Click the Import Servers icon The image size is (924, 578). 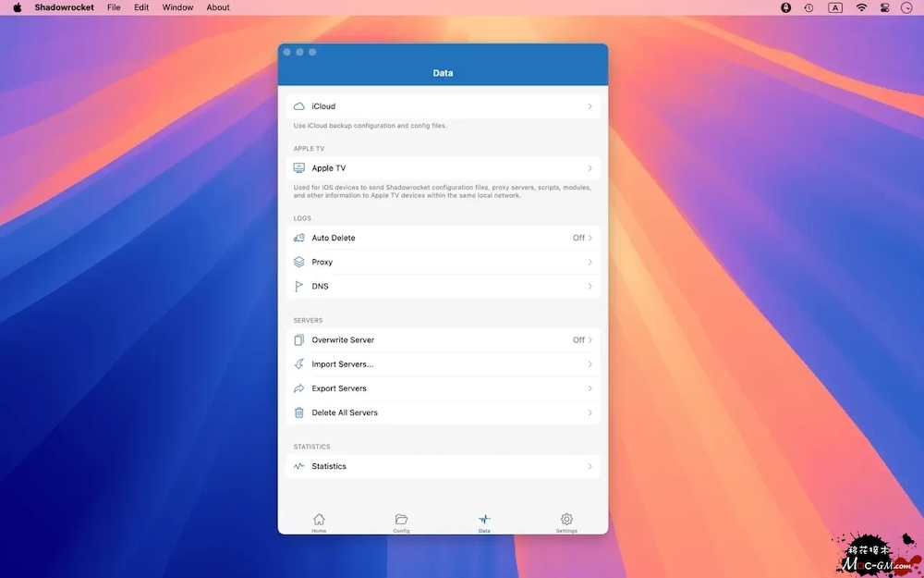pos(298,364)
